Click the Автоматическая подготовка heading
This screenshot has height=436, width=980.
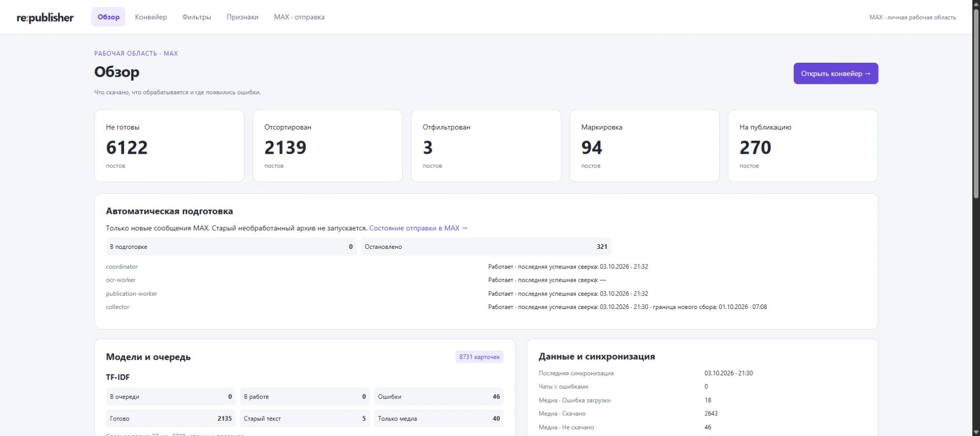point(169,211)
